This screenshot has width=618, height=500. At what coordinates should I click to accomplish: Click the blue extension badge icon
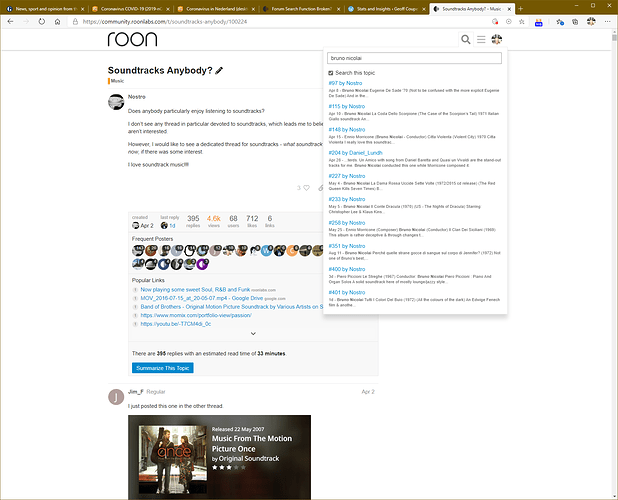(x=538, y=22)
